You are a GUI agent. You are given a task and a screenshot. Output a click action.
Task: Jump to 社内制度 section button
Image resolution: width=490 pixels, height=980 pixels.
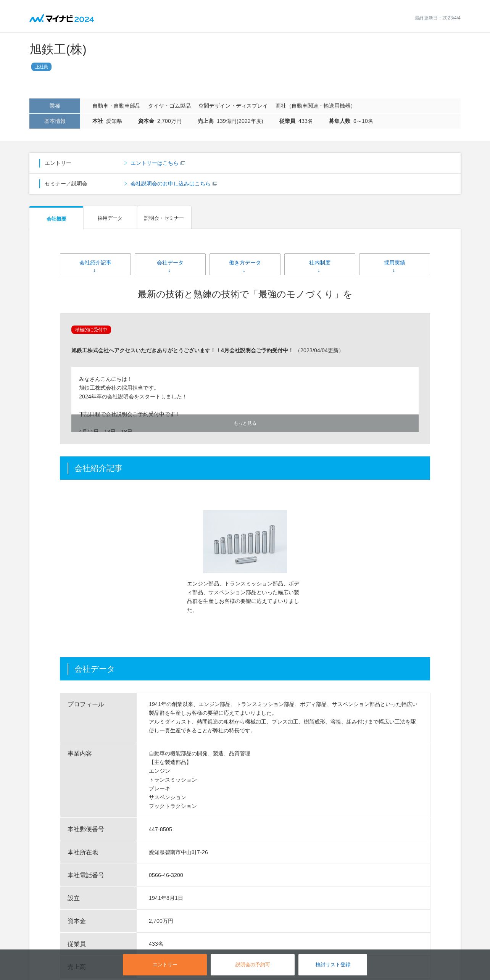(320, 264)
